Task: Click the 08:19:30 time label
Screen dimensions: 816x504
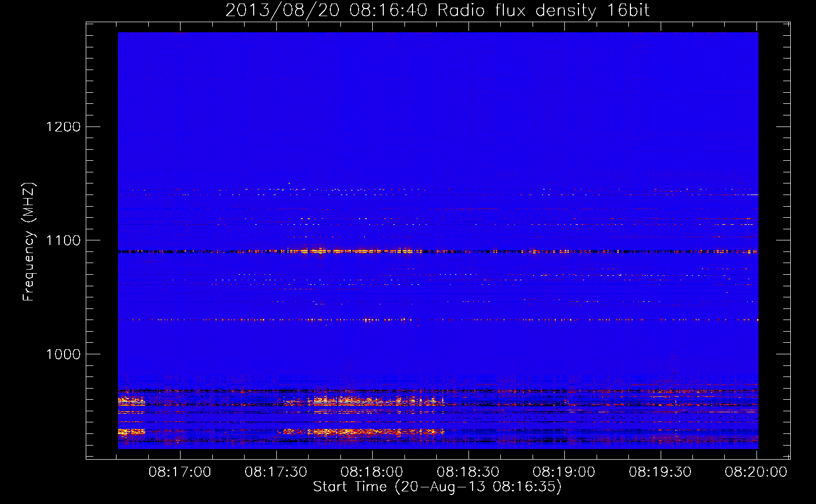Action: pyautogui.click(x=660, y=472)
